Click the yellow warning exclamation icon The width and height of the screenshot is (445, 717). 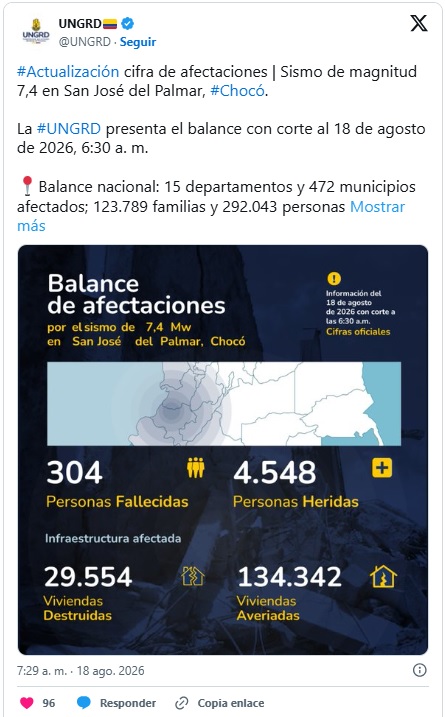pyautogui.click(x=334, y=278)
